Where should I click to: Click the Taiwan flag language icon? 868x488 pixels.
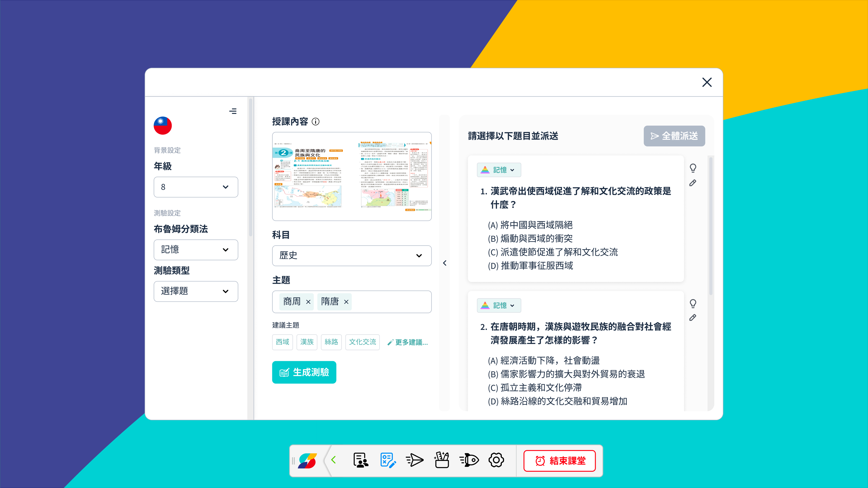[163, 126]
